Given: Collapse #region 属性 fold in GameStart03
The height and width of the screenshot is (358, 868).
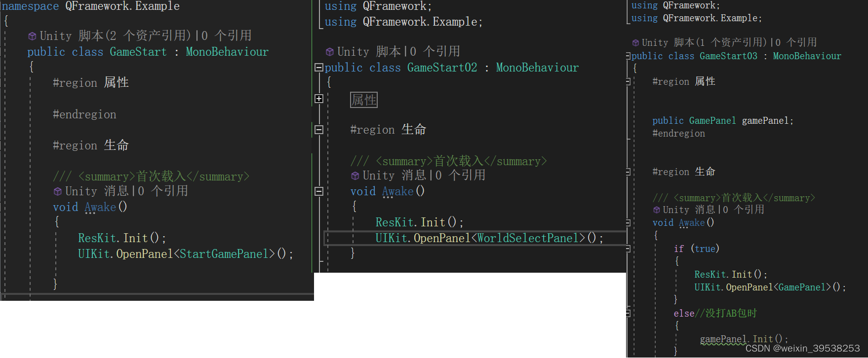Looking at the screenshot, I should coord(628,82).
